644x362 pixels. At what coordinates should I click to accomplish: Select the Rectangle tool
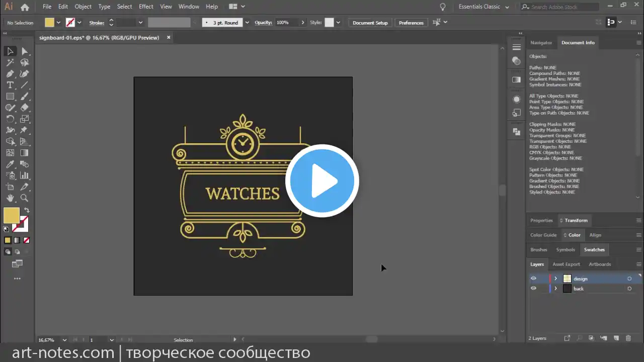click(x=10, y=97)
